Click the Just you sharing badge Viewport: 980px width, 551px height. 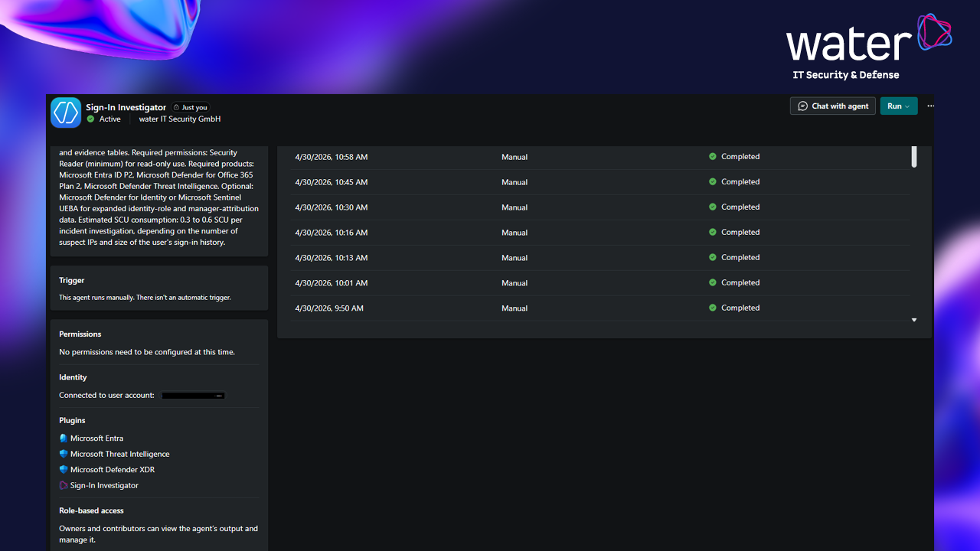[190, 108]
